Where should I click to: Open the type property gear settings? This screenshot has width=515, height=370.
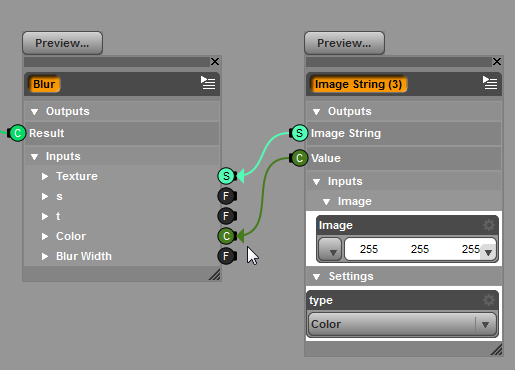click(x=489, y=300)
